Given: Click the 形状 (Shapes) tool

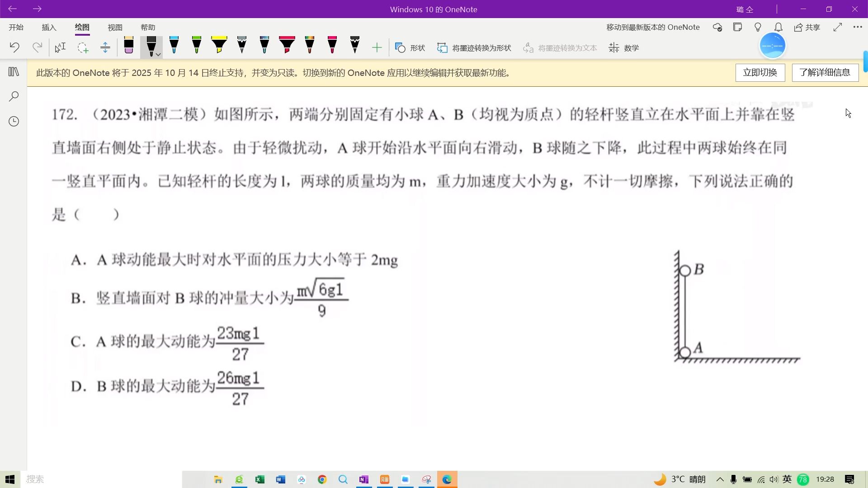Looking at the screenshot, I should pos(410,47).
